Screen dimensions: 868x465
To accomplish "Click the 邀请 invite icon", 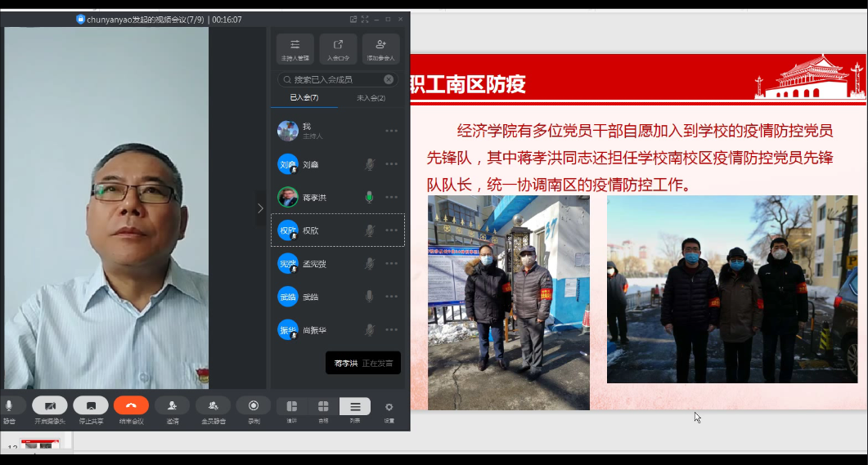I will click(x=172, y=406).
